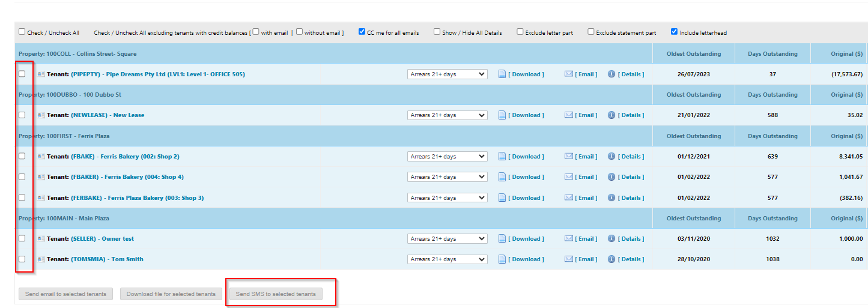Select checkbox for Ferris Bakery Shop 2
This screenshot has height=308, width=868.
click(x=22, y=156)
